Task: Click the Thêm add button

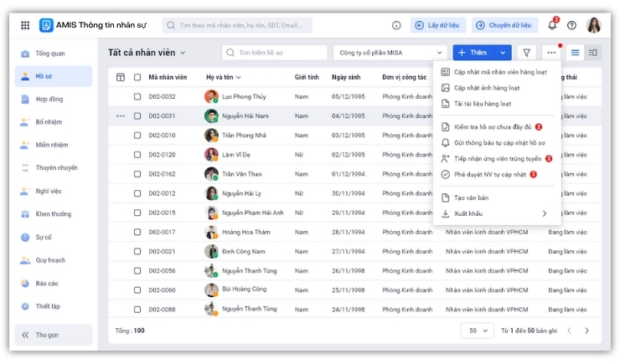Action: point(473,53)
